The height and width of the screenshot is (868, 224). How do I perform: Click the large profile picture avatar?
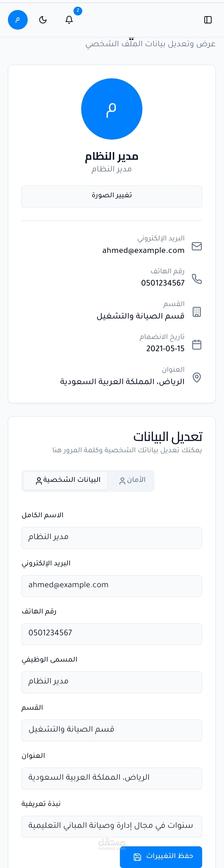[x=112, y=109]
